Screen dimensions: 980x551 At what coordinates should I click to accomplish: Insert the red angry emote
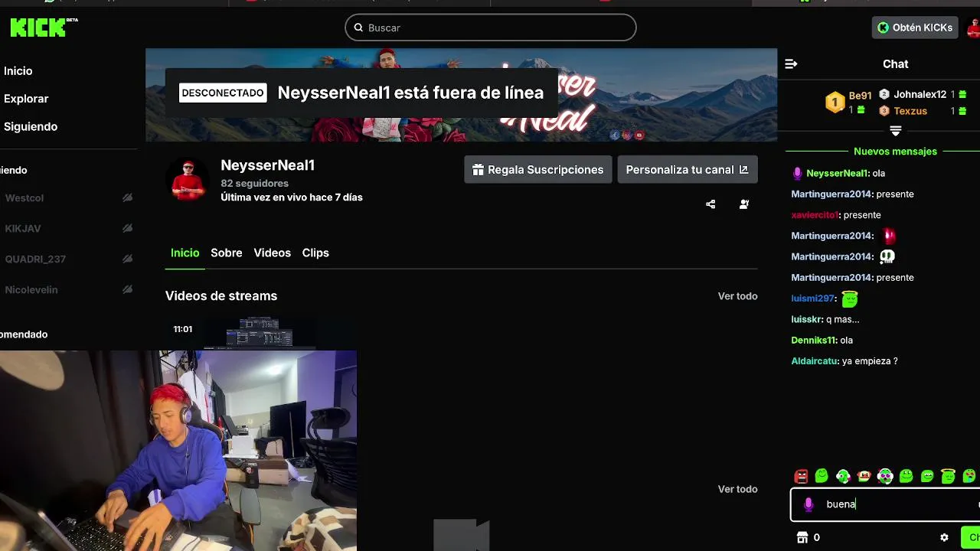click(802, 476)
